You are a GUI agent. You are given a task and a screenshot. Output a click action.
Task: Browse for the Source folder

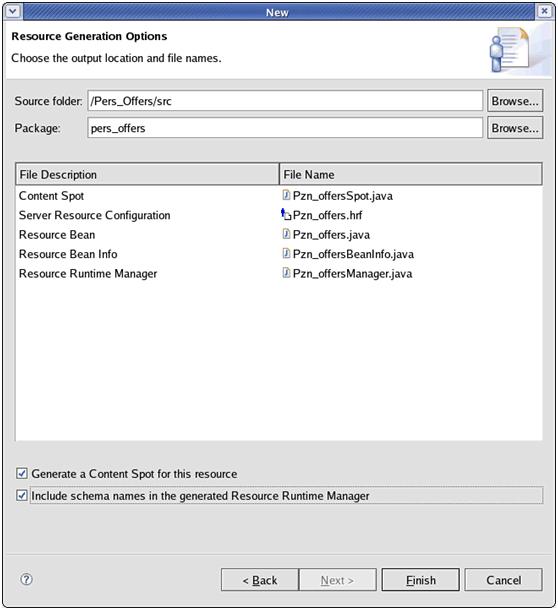[x=515, y=101]
